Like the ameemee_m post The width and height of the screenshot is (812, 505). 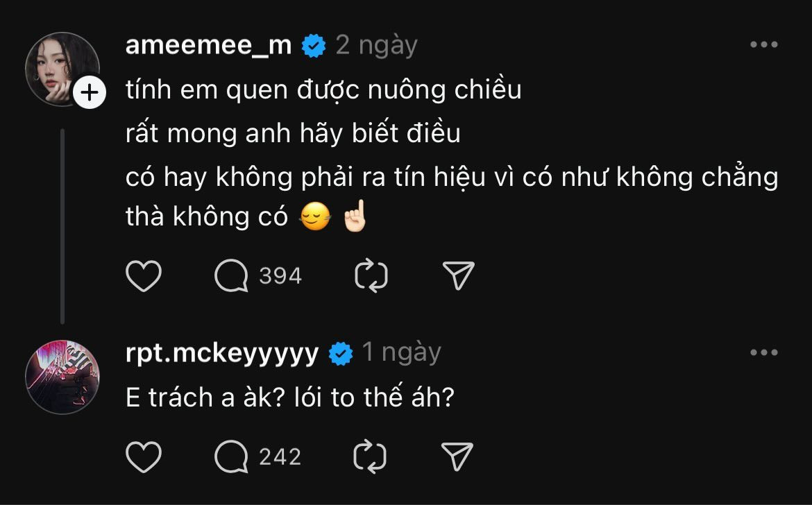[x=144, y=276]
